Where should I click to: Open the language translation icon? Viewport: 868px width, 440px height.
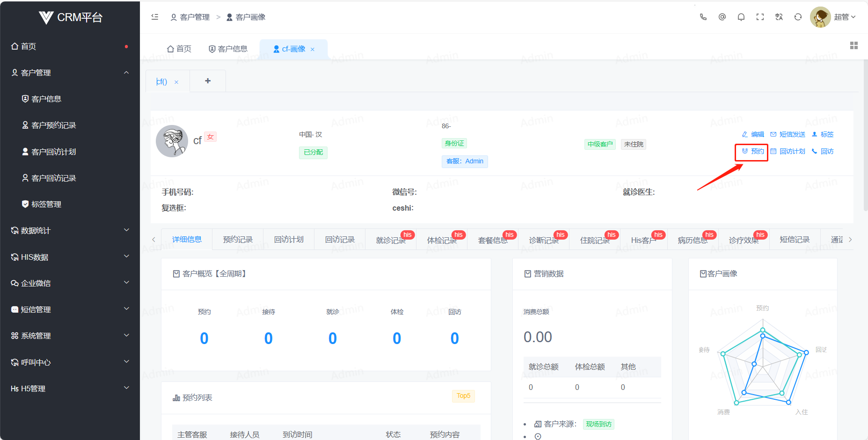779,17
